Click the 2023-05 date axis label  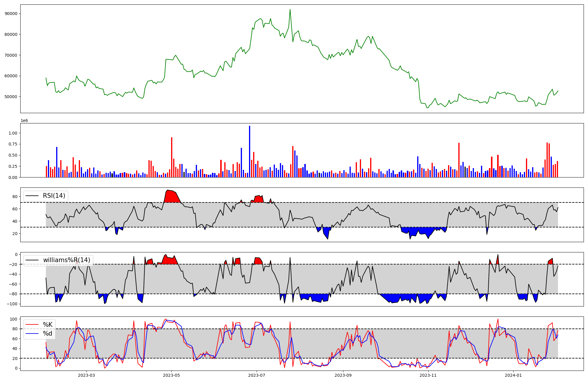[171, 375]
